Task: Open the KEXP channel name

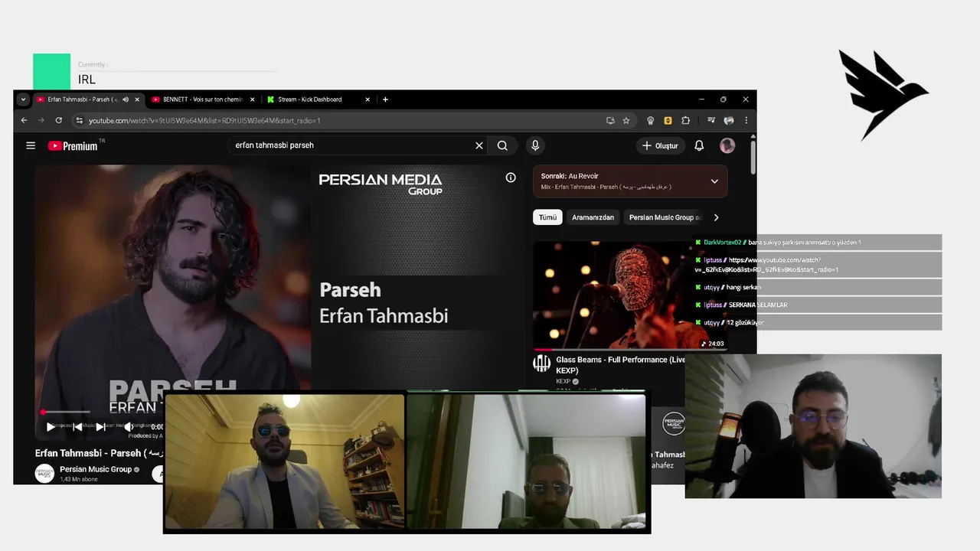Action: pyautogui.click(x=563, y=381)
